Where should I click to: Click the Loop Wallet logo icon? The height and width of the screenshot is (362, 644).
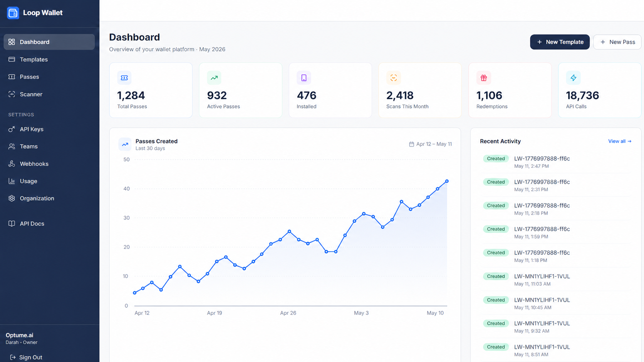13,13
